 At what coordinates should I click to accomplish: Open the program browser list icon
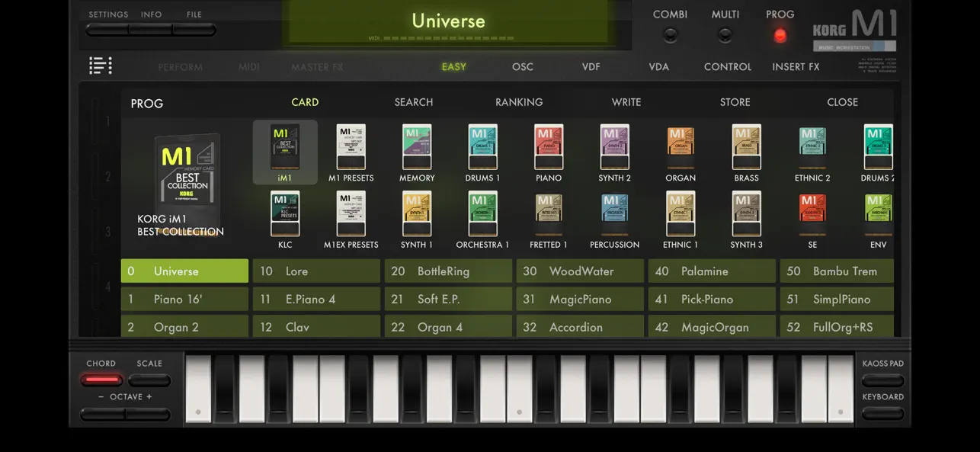101,66
